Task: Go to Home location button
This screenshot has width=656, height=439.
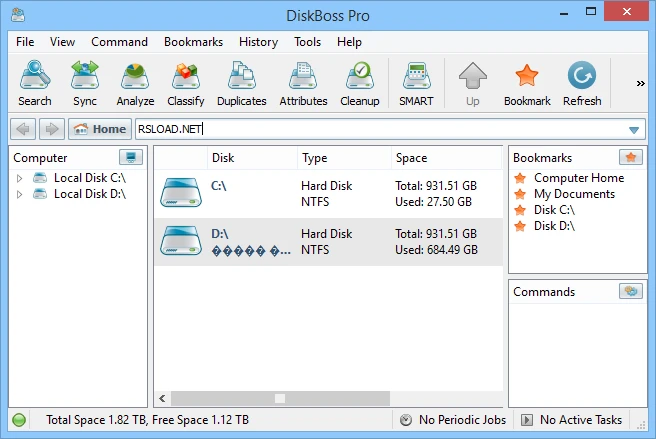Action: (x=99, y=129)
